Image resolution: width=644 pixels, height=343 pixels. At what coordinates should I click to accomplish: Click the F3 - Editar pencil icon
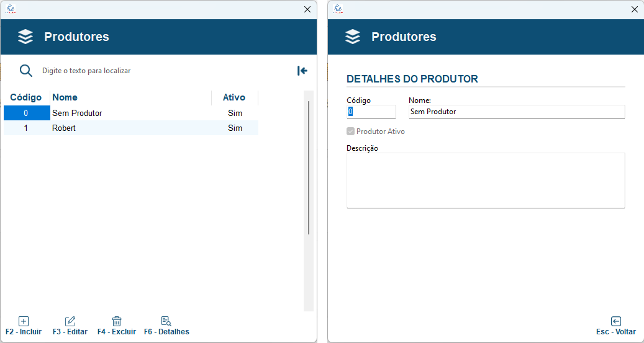tap(70, 321)
